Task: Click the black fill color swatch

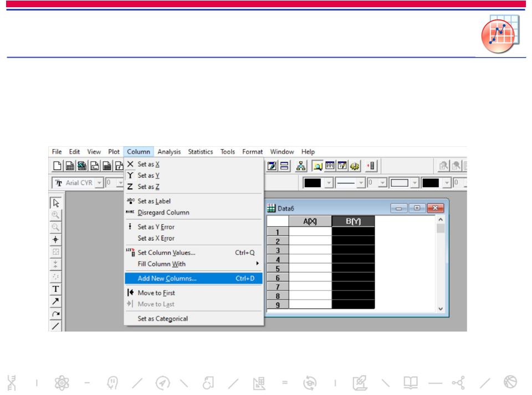Action: pos(431,183)
